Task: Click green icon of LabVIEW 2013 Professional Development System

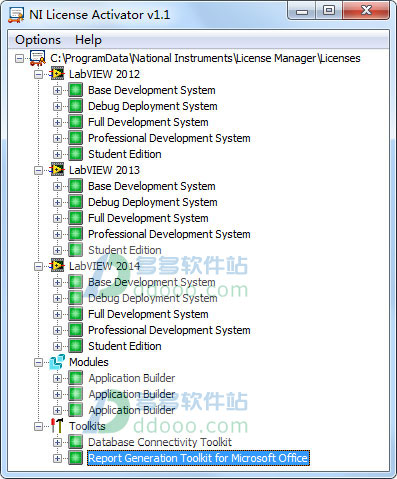Action: point(76,234)
